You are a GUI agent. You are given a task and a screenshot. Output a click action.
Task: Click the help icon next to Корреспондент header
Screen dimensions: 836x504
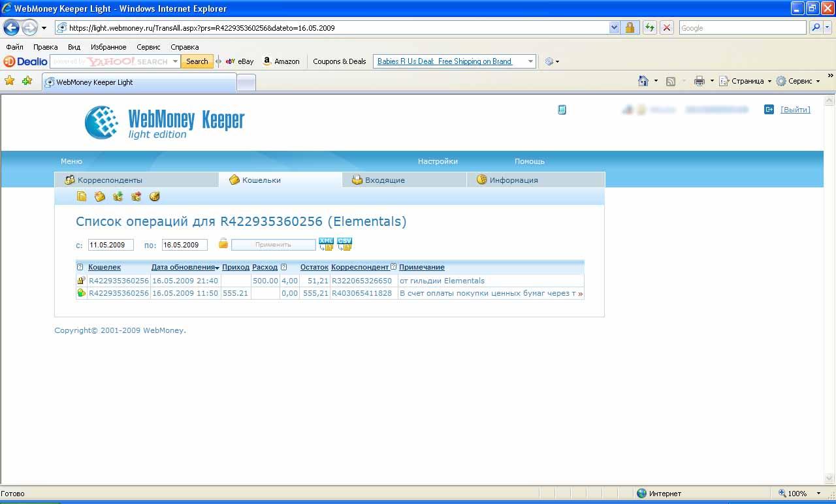tap(393, 267)
